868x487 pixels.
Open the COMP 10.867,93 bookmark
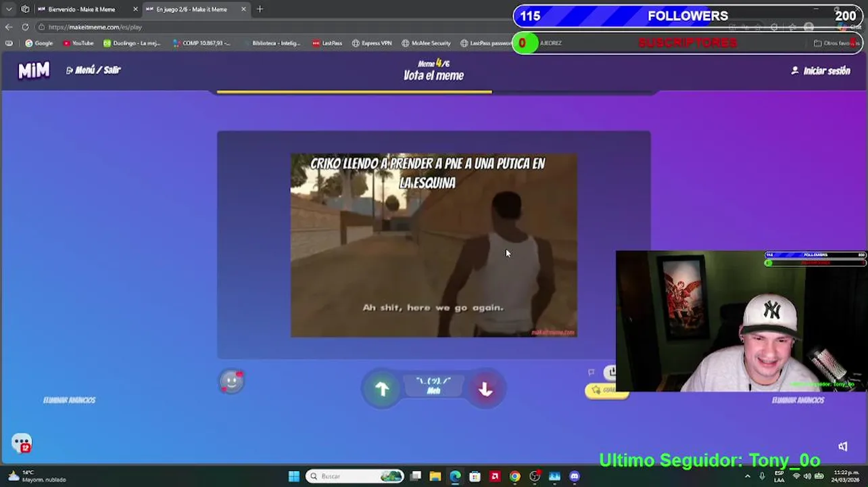[x=201, y=43]
